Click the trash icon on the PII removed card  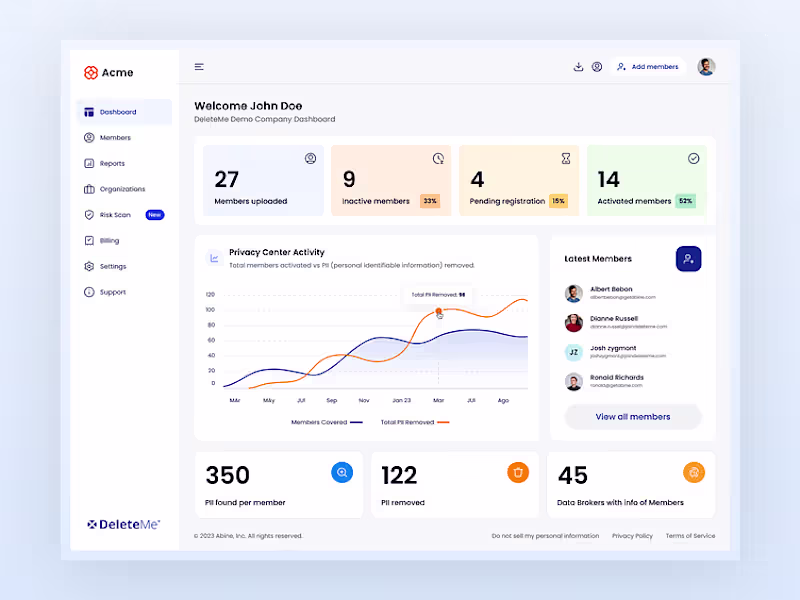pyautogui.click(x=517, y=472)
